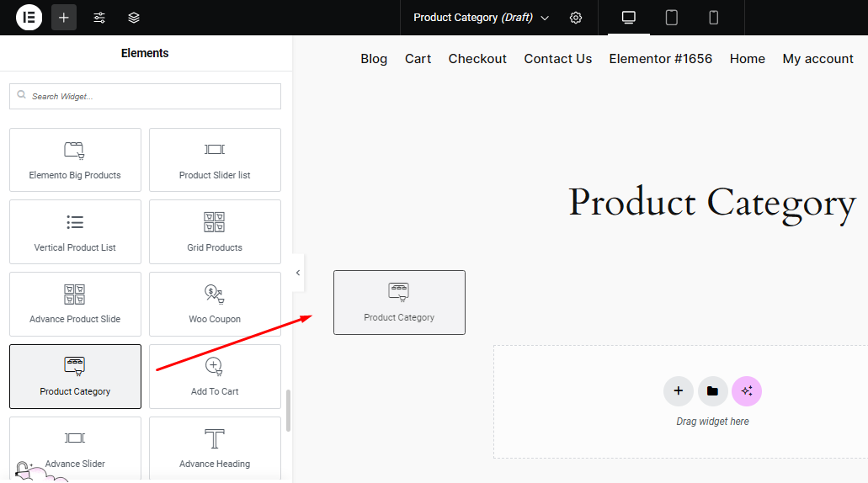The image size is (868, 483).
Task: Open the Checkout menu link
Action: pos(477,59)
